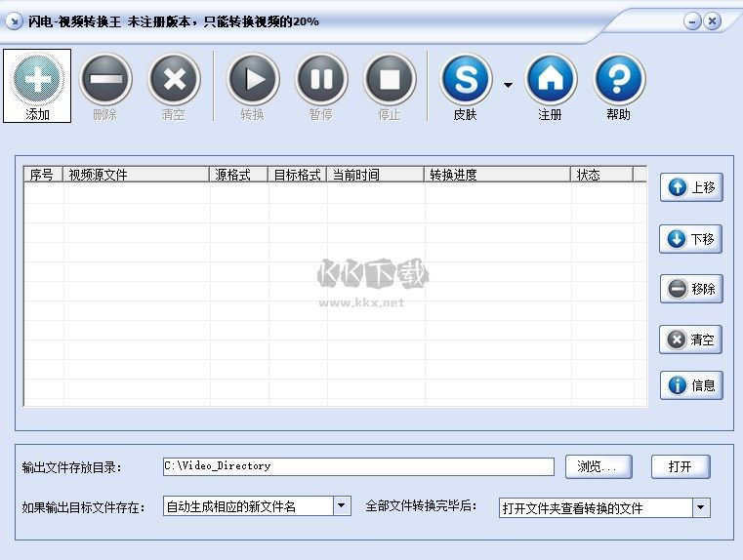Open the 自动生成相应的新文件名 combo box

[x=257, y=506]
